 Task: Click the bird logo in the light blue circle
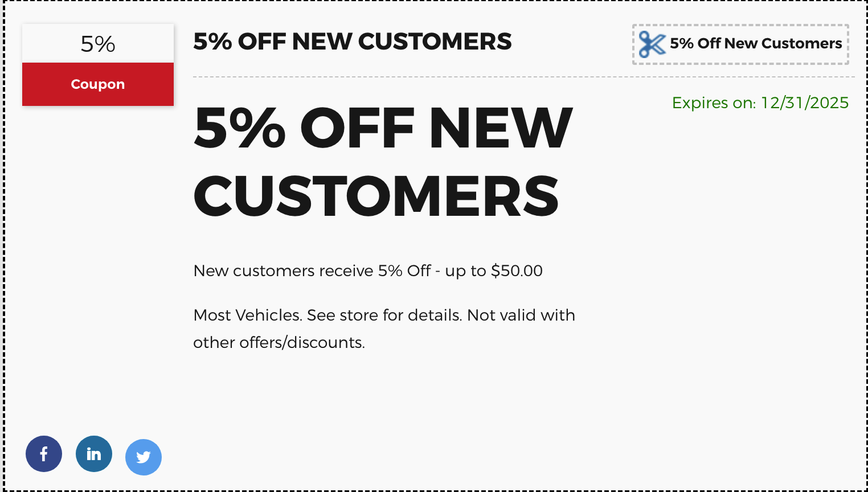144,457
